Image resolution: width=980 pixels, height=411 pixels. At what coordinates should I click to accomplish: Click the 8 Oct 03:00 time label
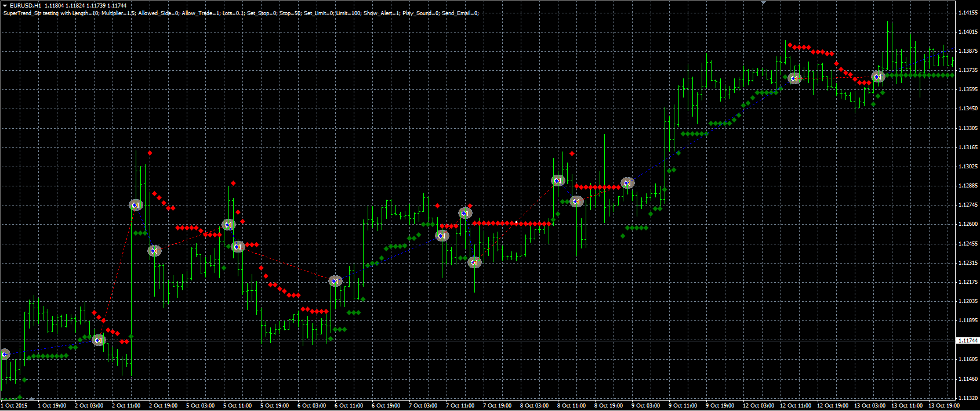tap(535, 406)
